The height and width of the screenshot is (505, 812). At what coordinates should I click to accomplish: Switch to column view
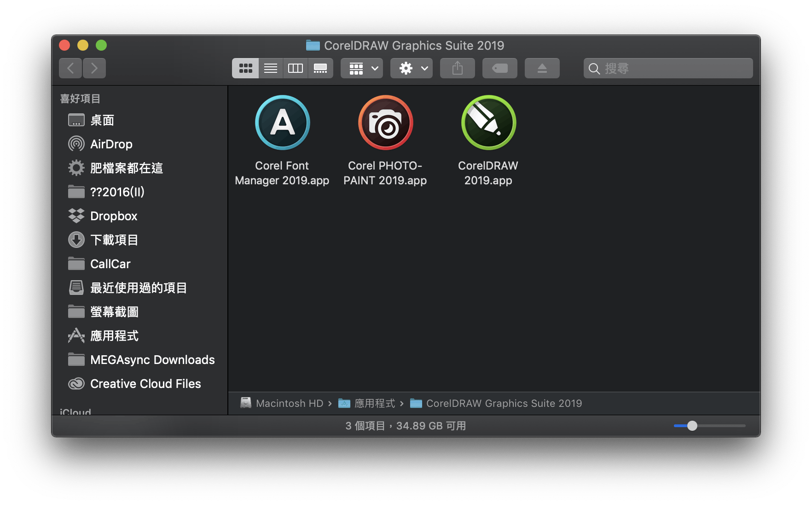[x=295, y=68]
